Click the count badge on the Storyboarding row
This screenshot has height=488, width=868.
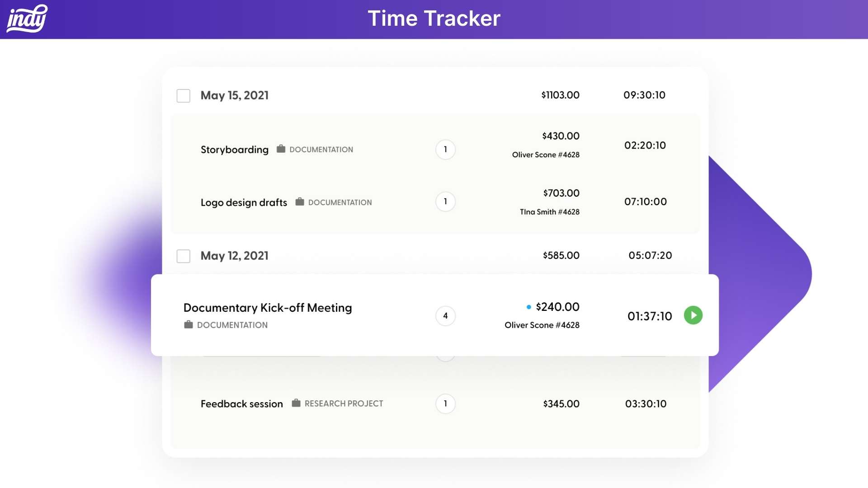click(445, 150)
